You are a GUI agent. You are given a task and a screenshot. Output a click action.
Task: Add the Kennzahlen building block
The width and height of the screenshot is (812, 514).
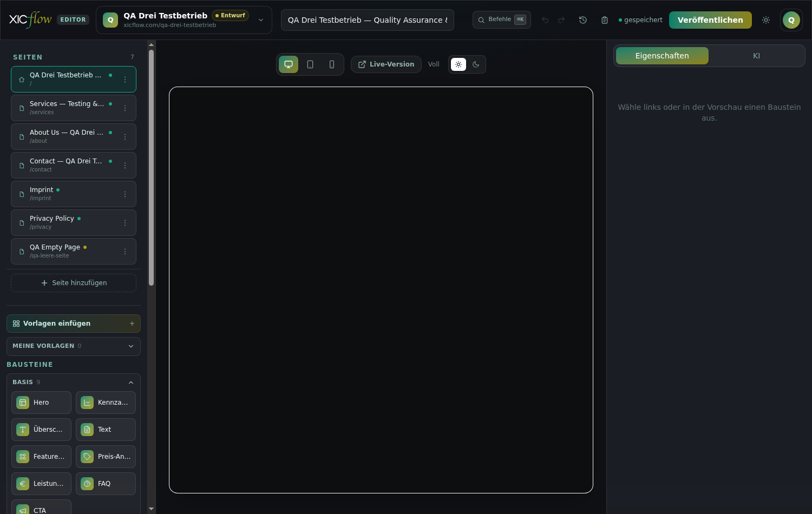[x=106, y=403]
